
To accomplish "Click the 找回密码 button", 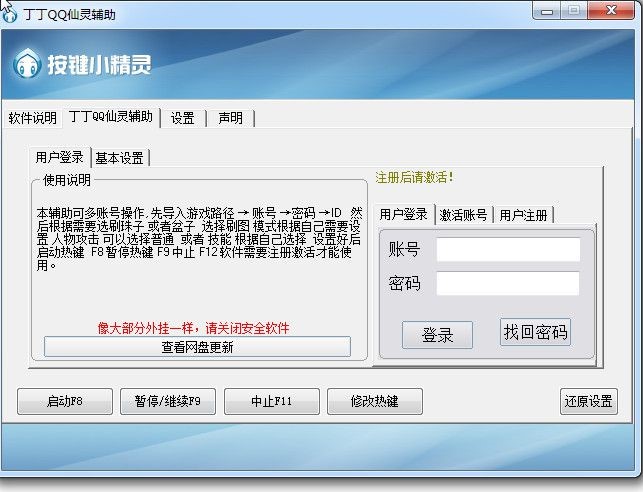I will point(535,332).
